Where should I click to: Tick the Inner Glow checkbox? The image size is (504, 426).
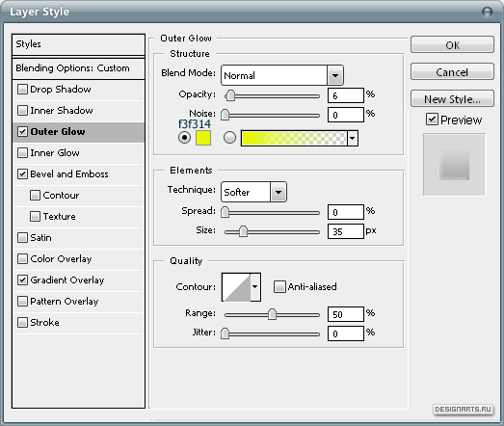pos(22,152)
